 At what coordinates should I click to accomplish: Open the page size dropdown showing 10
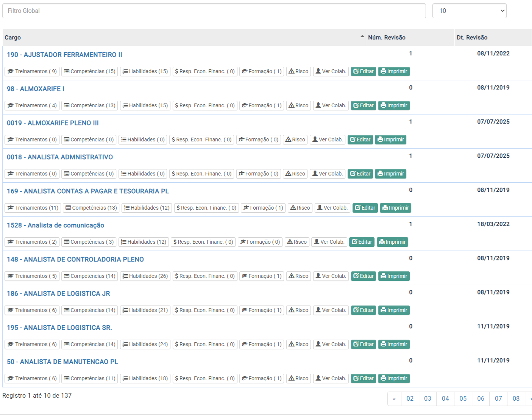[469, 11]
